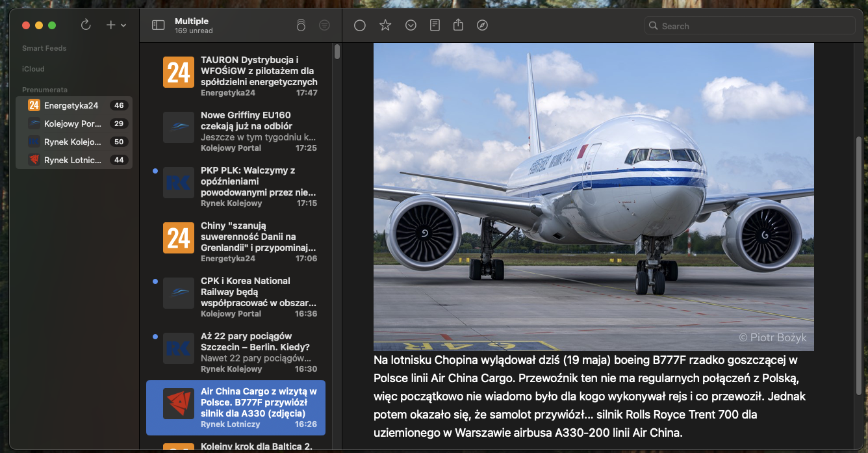Star the current article
Screen dimensions: 868x453
click(385, 25)
